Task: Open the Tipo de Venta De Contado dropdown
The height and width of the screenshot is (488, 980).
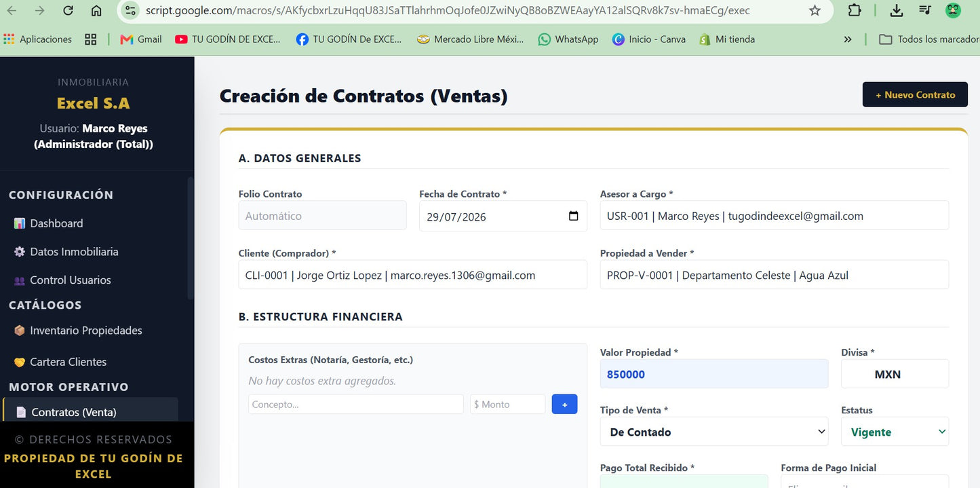Action: [x=713, y=432]
